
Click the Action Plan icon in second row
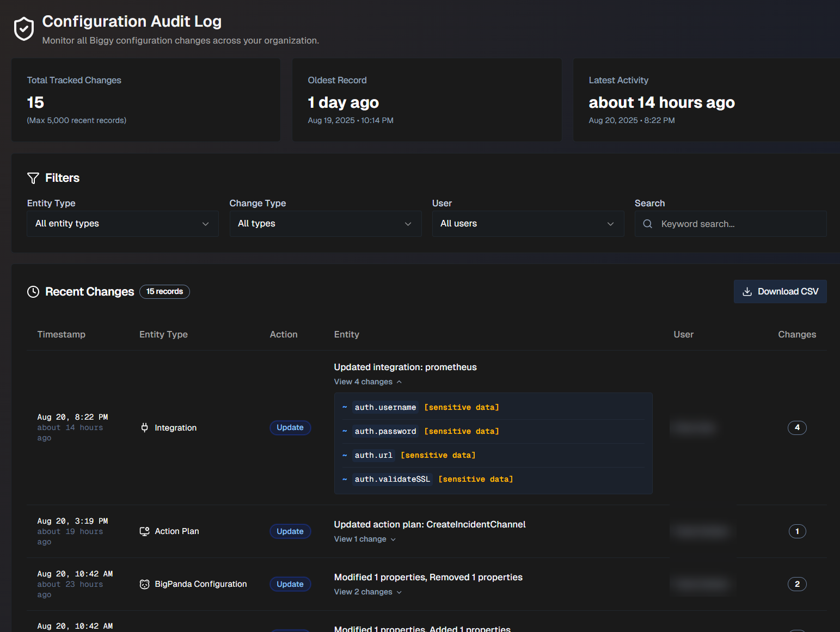tap(144, 531)
